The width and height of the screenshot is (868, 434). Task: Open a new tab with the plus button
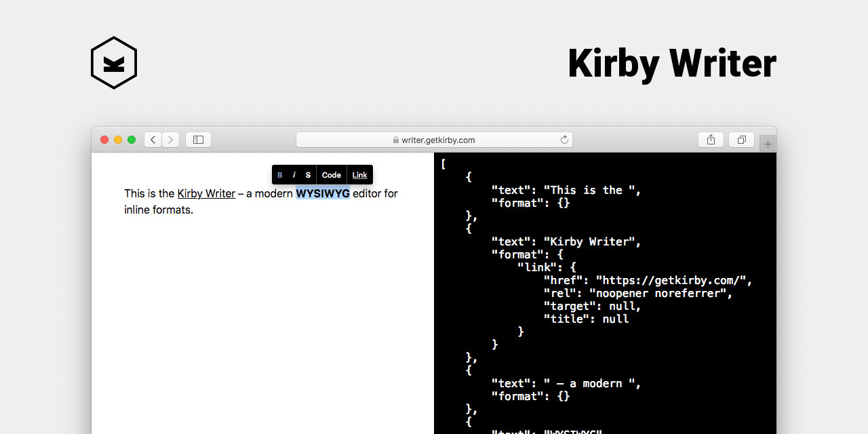point(767,143)
